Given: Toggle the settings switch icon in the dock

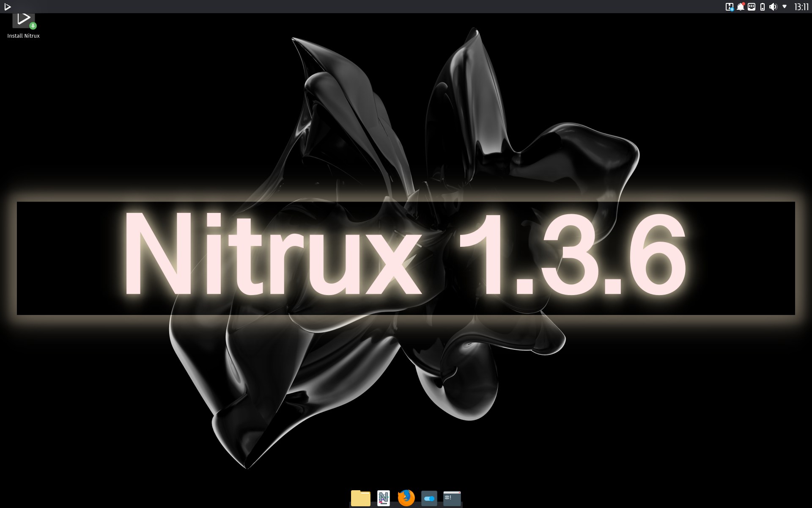Looking at the screenshot, I should [429, 498].
